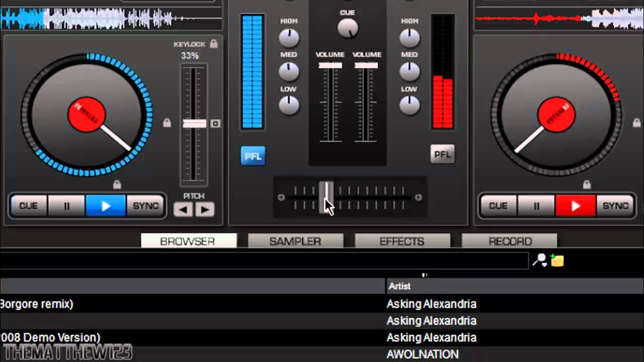Click the left deck blue waveform
The height and width of the screenshot is (362, 644).
pyautogui.click(x=111, y=19)
